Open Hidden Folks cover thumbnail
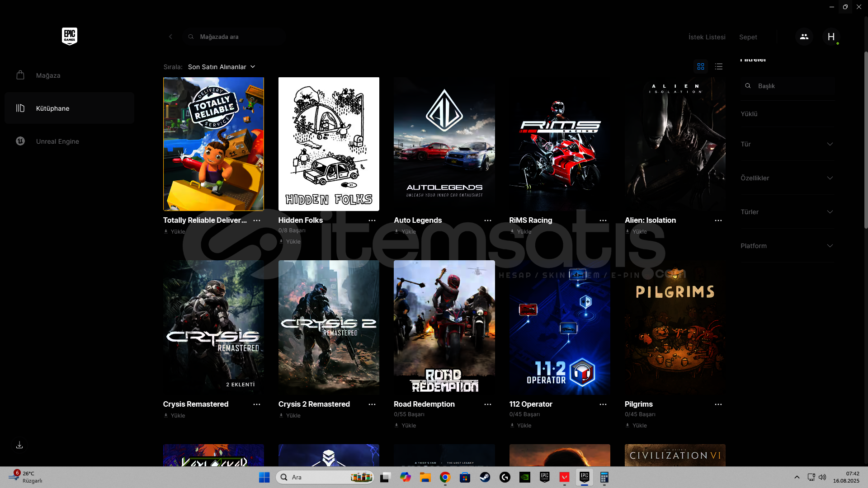Viewport: 868px width, 488px height. pyautogui.click(x=329, y=144)
